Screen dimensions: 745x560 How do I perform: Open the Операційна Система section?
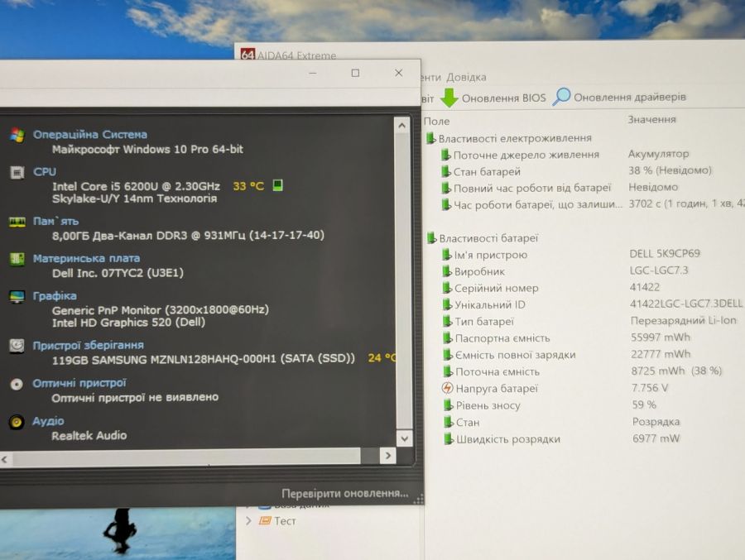[89, 135]
